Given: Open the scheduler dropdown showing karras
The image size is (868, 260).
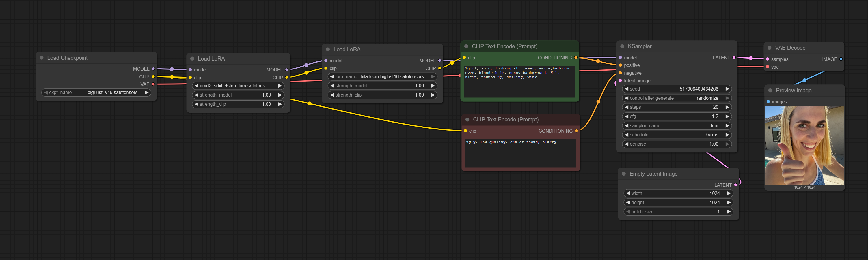Looking at the screenshot, I should coord(677,135).
